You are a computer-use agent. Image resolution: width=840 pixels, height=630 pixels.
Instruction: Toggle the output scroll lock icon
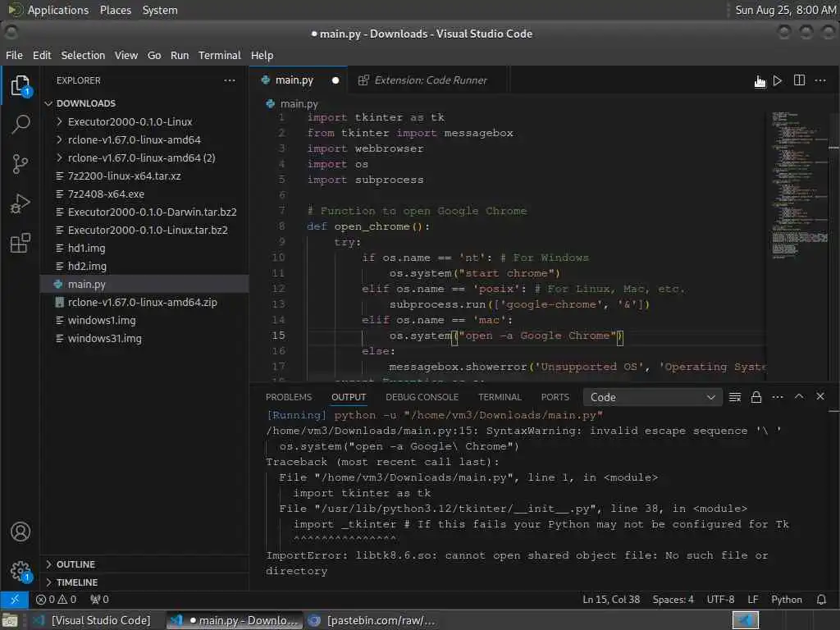point(756,397)
